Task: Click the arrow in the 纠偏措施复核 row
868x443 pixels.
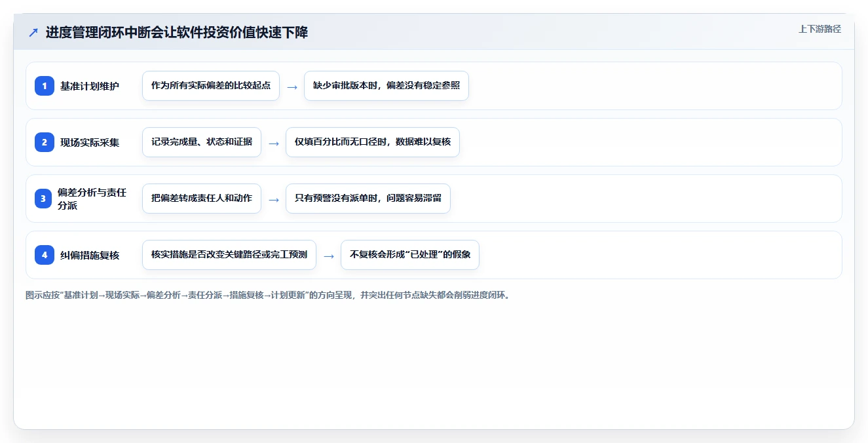Action: pos(329,256)
